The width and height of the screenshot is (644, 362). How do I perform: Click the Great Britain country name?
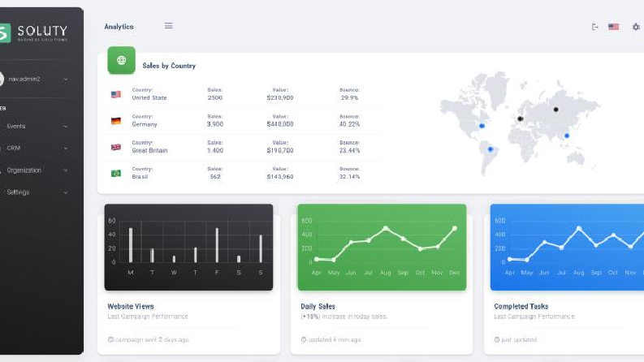pyautogui.click(x=149, y=150)
